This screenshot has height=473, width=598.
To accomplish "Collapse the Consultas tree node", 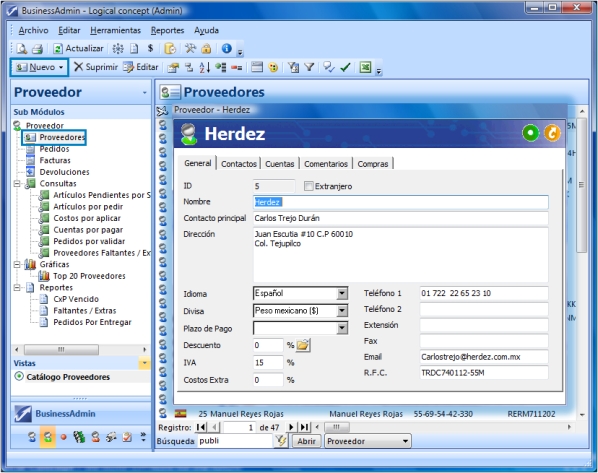I will pyautogui.click(x=17, y=183).
